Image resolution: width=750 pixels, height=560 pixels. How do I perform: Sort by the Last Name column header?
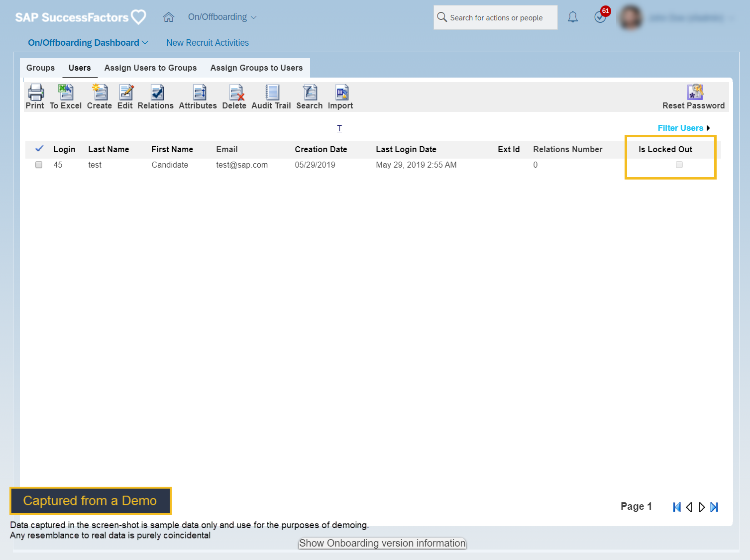[108, 149]
